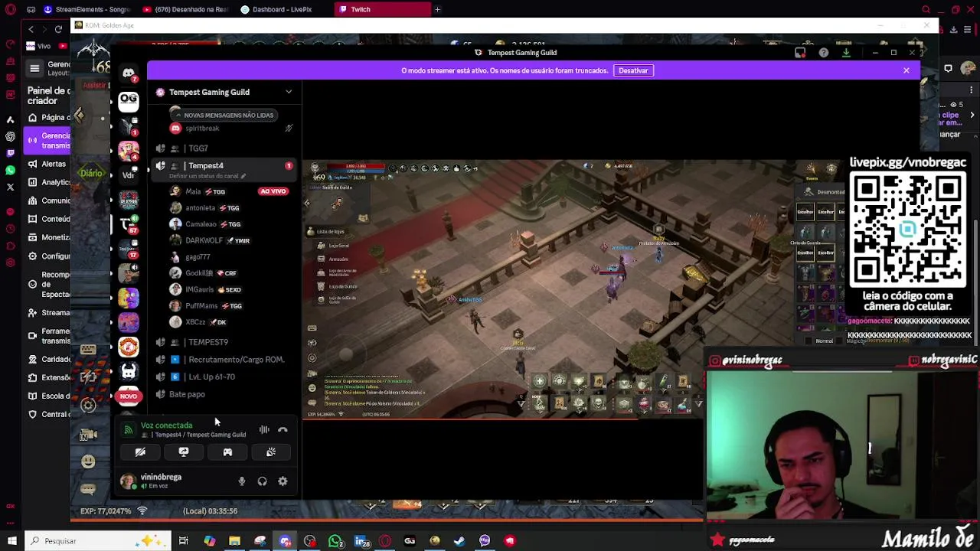Open Steam from the taskbar
The image size is (980, 551).
[x=459, y=541]
